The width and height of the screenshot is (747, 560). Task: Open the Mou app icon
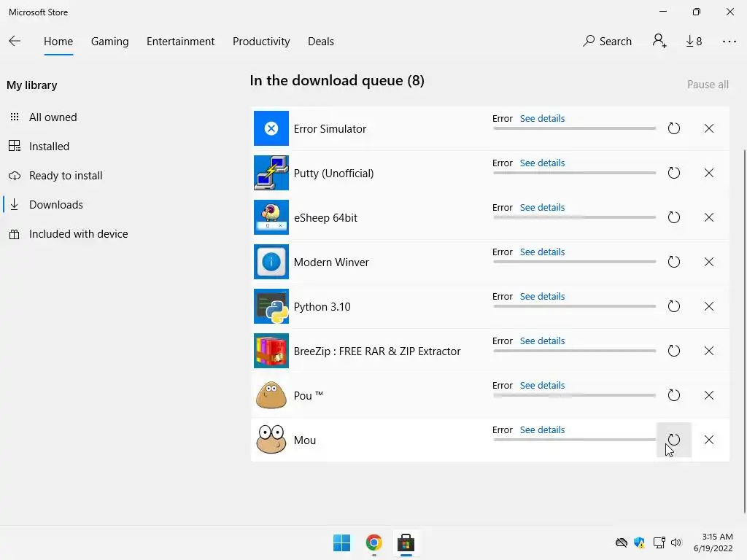pyautogui.click(x=271, y=440)
